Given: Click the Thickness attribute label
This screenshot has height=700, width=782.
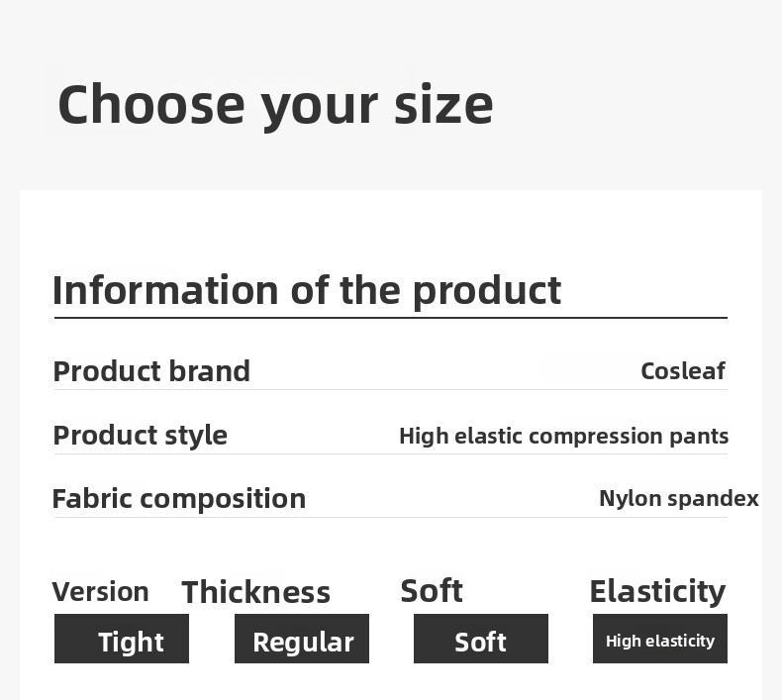Looking at the screenshot, I should click(x=255, y=592).
